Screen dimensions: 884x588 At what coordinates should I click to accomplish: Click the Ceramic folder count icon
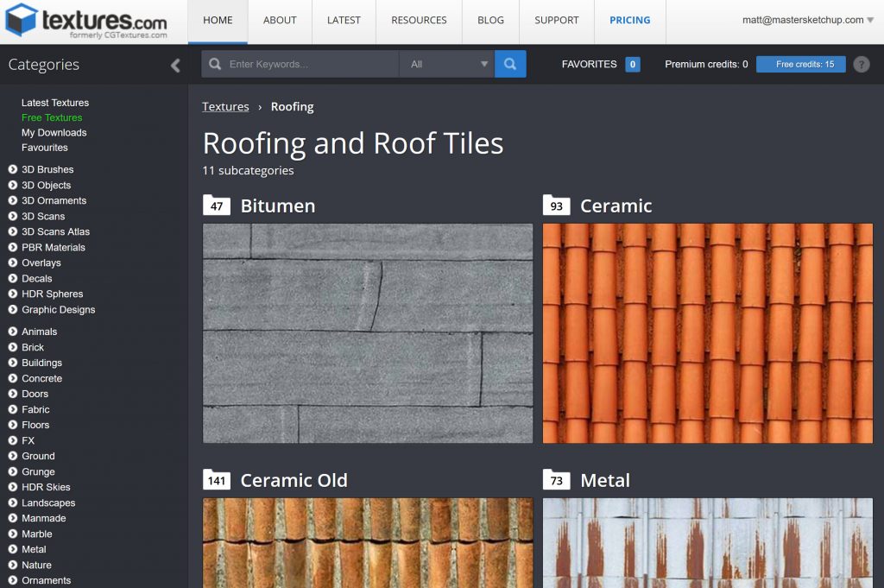point(557,205)
